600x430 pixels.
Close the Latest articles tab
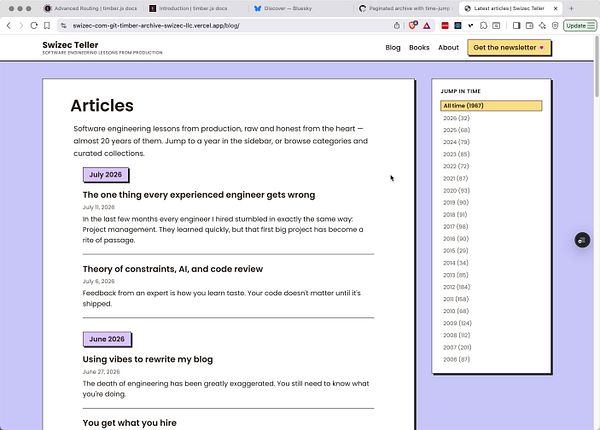tap(556, 8)
